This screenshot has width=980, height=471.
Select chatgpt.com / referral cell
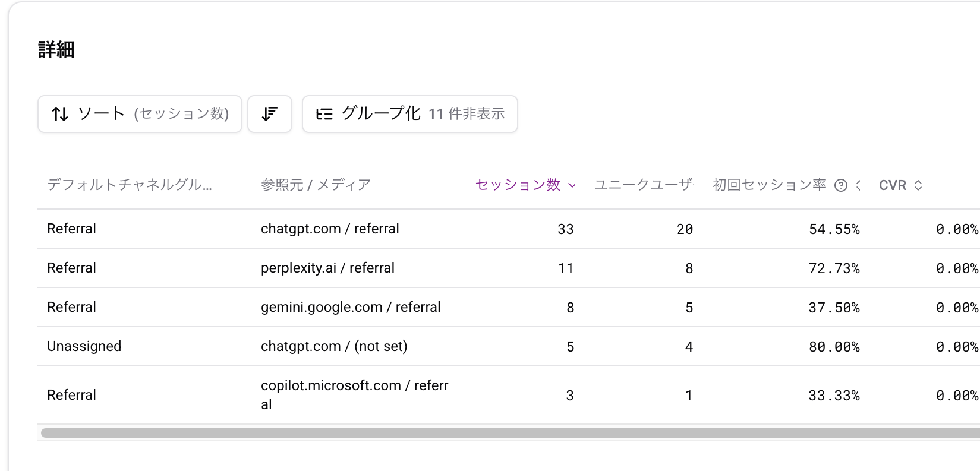pyautogui.click(x=330, y=229)
